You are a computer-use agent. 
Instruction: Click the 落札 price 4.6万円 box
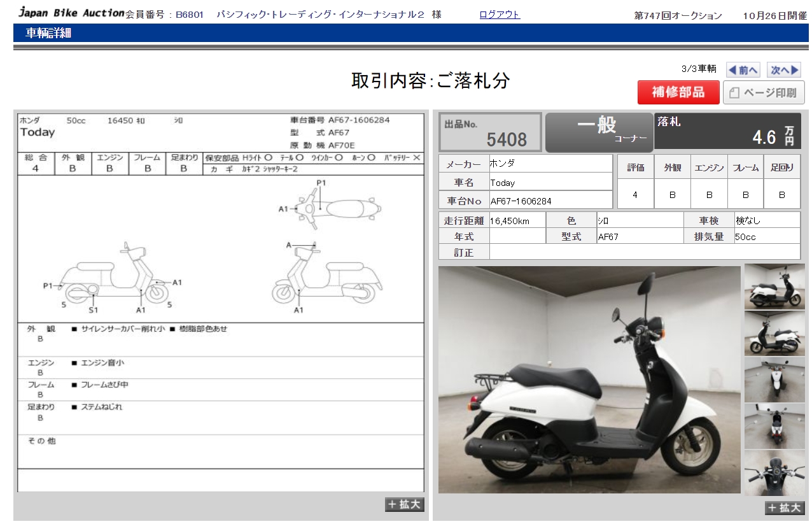pos(727,132)
